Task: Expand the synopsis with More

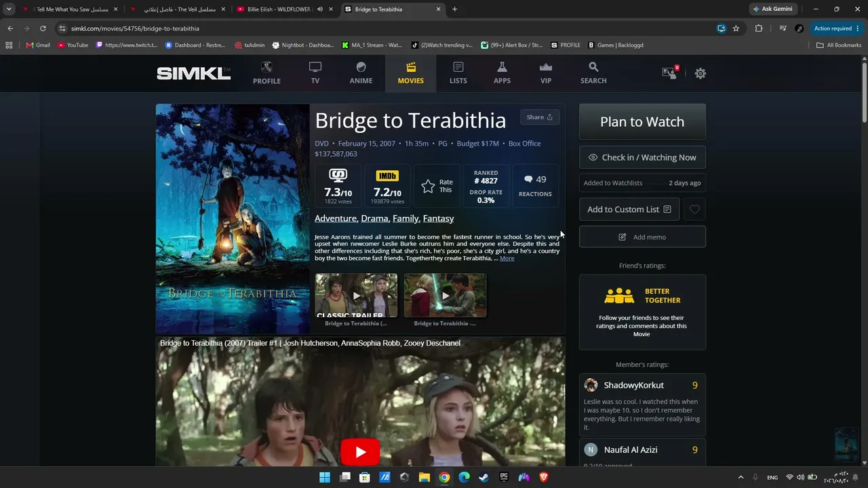Action: click(507, 258)
